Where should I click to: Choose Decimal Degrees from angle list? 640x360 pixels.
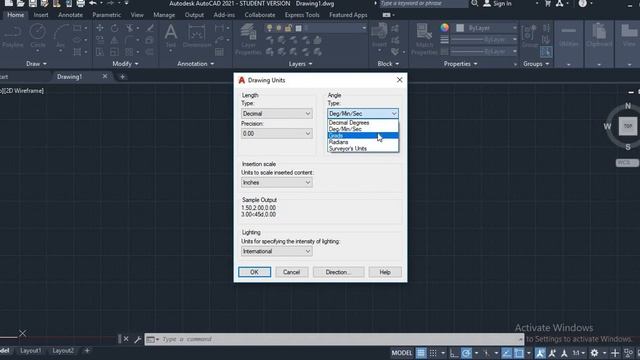(363, 122)
